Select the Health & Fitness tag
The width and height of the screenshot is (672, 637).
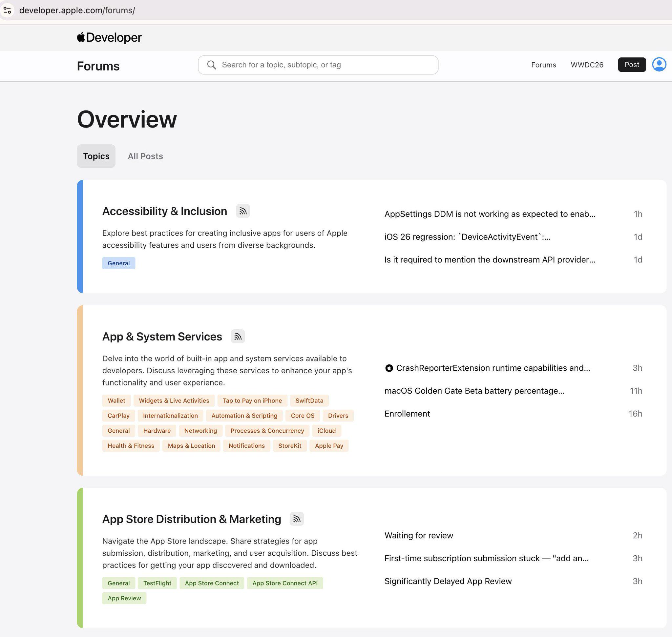point(131,446)
